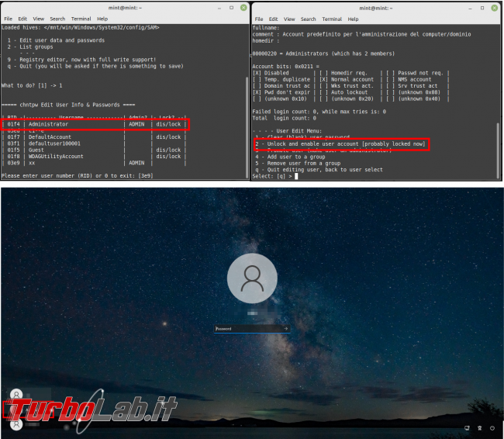The image size is (504, 439).
Task: Click the 'DefaultAccount' username row
Action: [x=95, y=137]
